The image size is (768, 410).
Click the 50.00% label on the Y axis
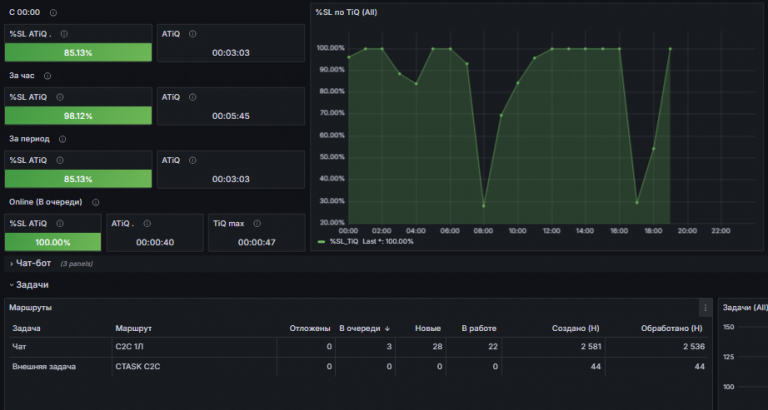click(x=331, y=157)
